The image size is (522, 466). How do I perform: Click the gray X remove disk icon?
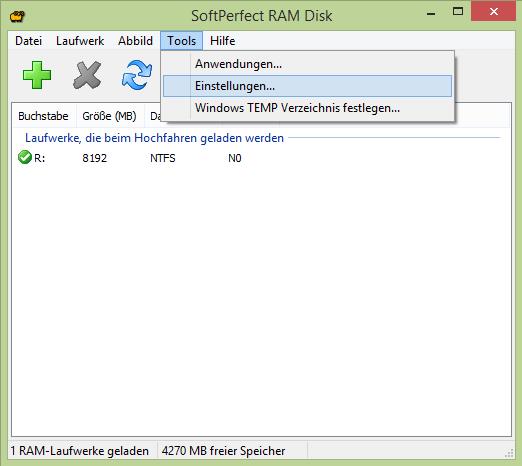pos(87,75)
